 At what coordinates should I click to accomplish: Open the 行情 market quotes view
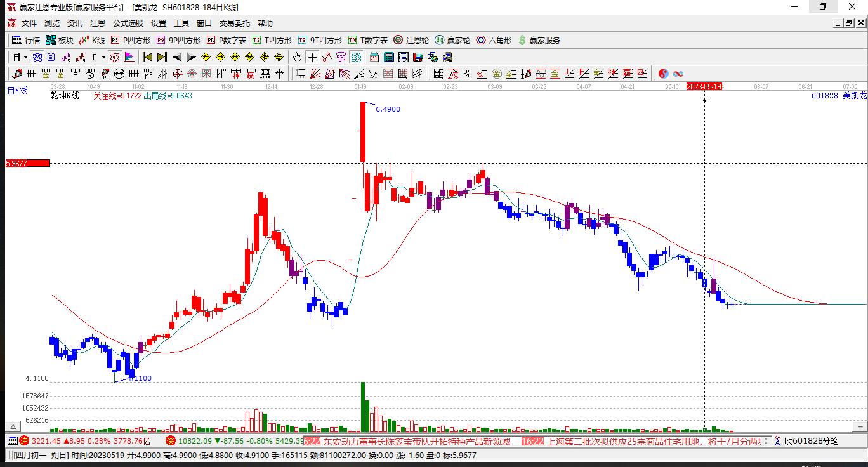pyautogui.click(x=26, y=40)
